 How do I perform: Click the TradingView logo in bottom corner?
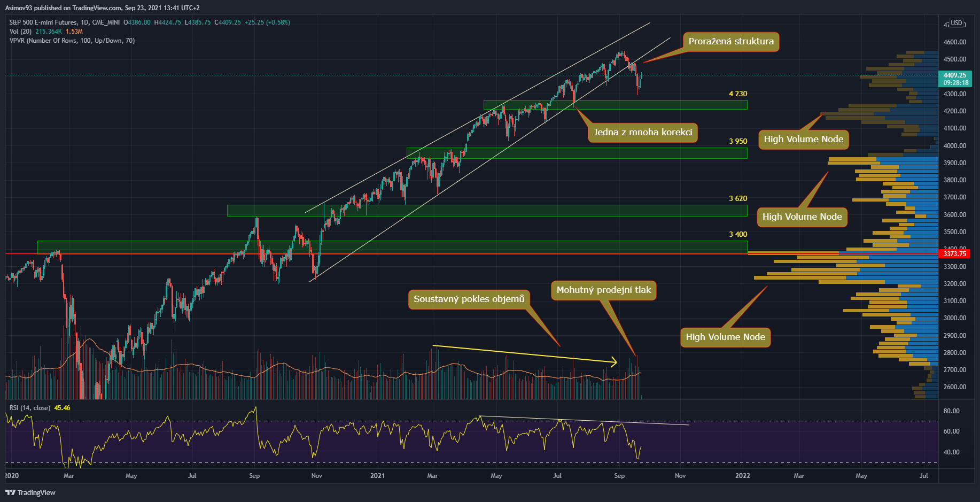pos(31,492)
